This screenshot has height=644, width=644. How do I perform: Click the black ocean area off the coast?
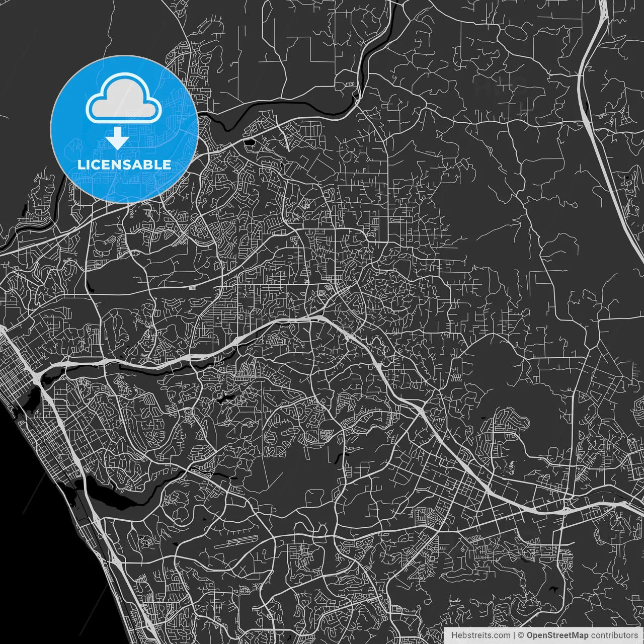point(30,553)
